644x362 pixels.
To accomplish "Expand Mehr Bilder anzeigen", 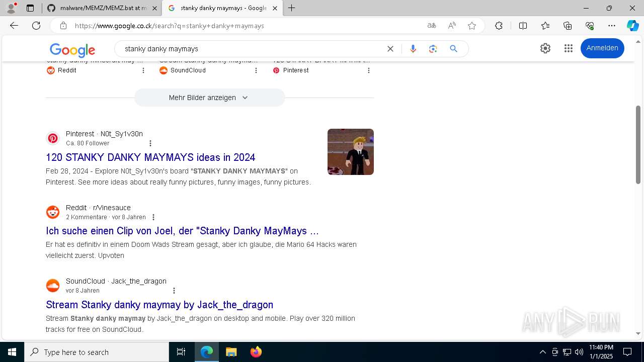I will [x=209, y=98].
